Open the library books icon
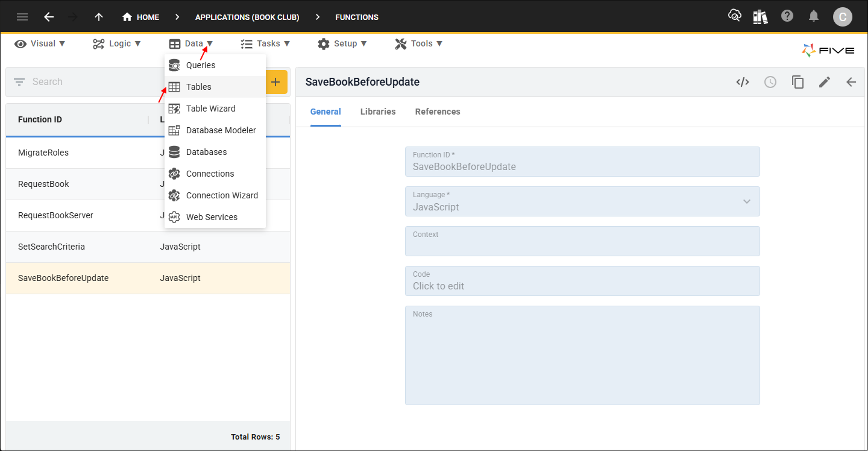The height and width of the screenshot is (451, 868). point(761,17)
